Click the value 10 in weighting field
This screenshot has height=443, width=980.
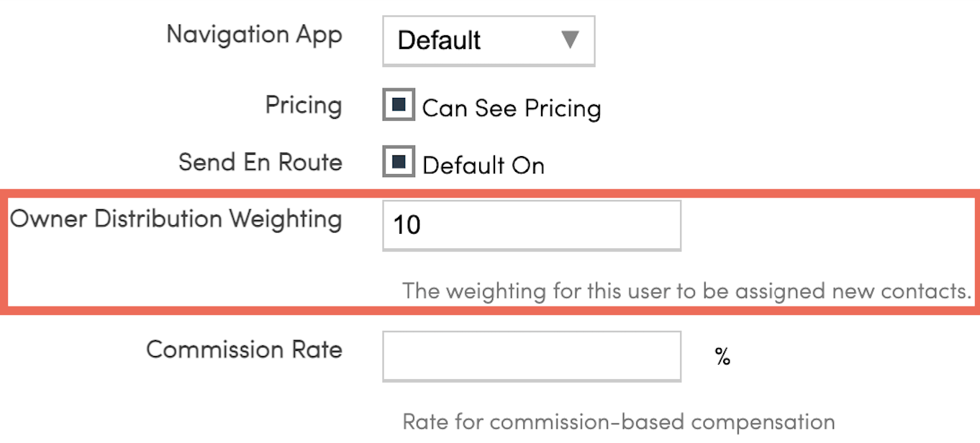click(x=407, y=225)
